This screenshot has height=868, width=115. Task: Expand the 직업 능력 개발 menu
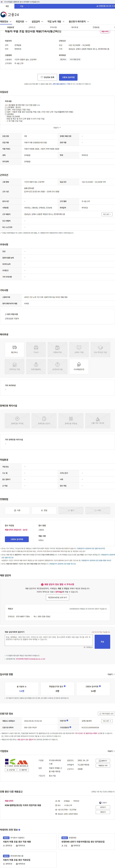coord(56,22)
